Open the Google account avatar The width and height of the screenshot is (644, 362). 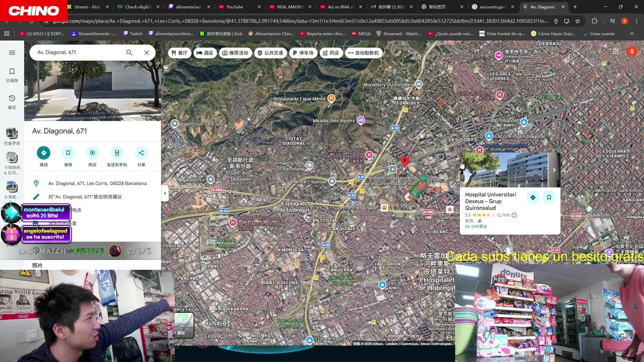point(631,51)
